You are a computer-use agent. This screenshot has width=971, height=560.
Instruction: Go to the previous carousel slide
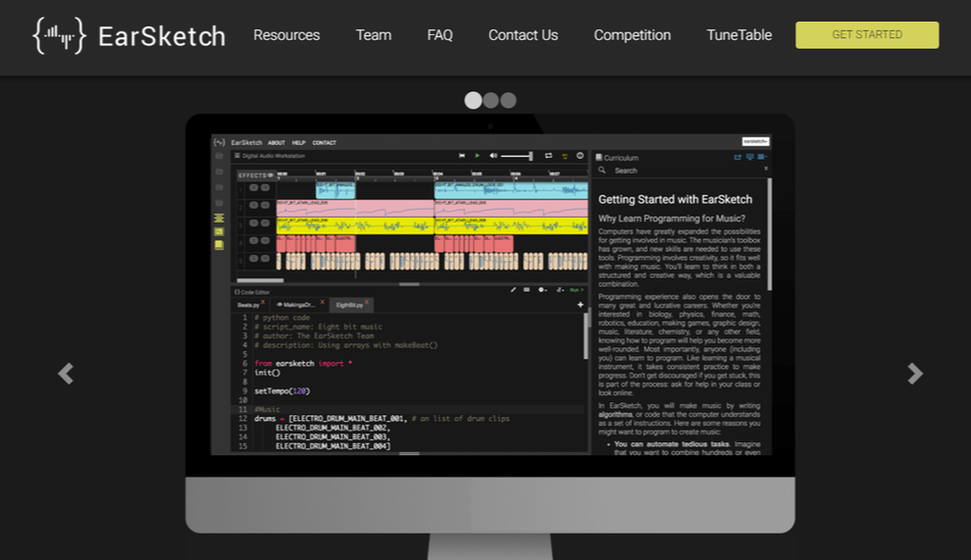click(66, 374)
